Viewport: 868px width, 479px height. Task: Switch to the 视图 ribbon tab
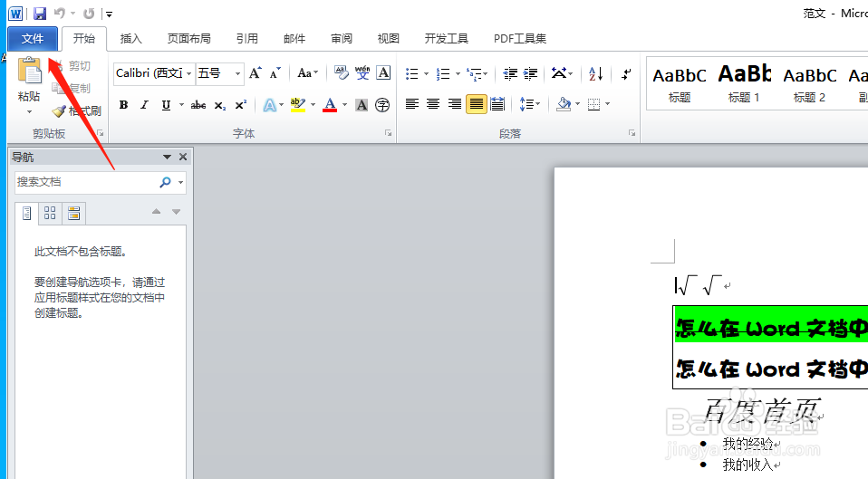pos(388,39)
